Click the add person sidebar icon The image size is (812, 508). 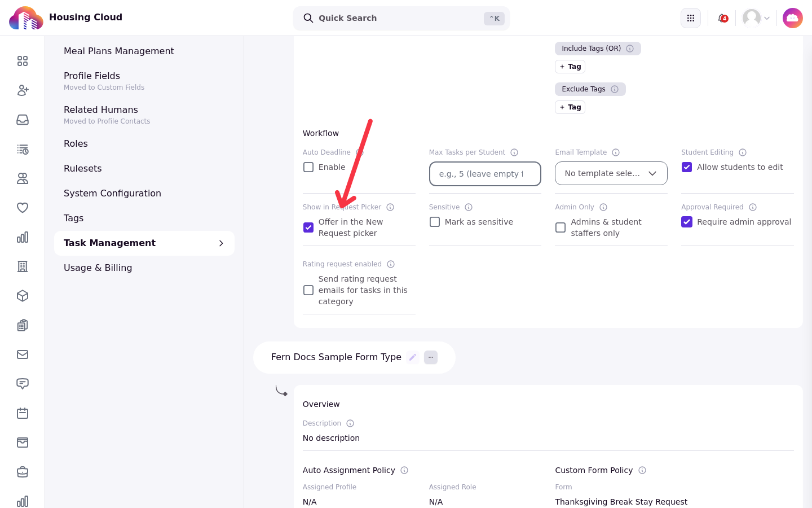(x=23, y=90)
